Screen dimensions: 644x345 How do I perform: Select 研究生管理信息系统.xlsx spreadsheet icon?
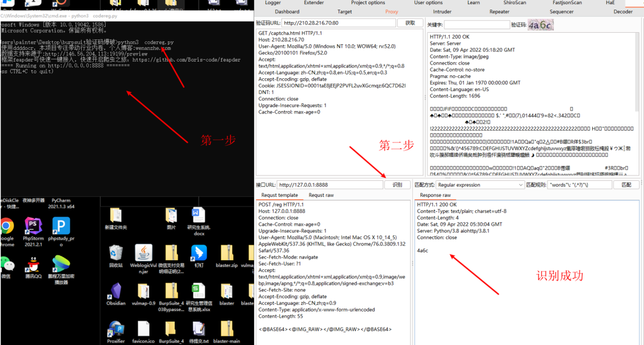click(199, 291)
